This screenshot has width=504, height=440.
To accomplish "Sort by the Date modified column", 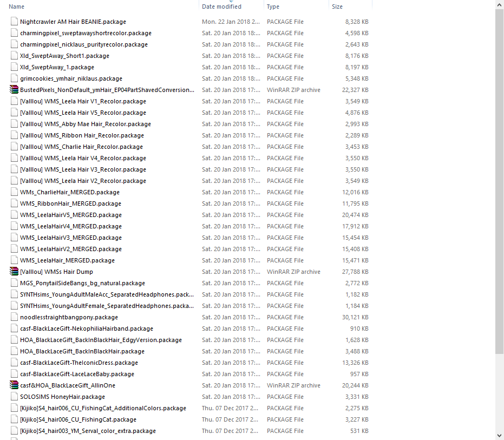I will pyautogui.click(x=221, y=6).
